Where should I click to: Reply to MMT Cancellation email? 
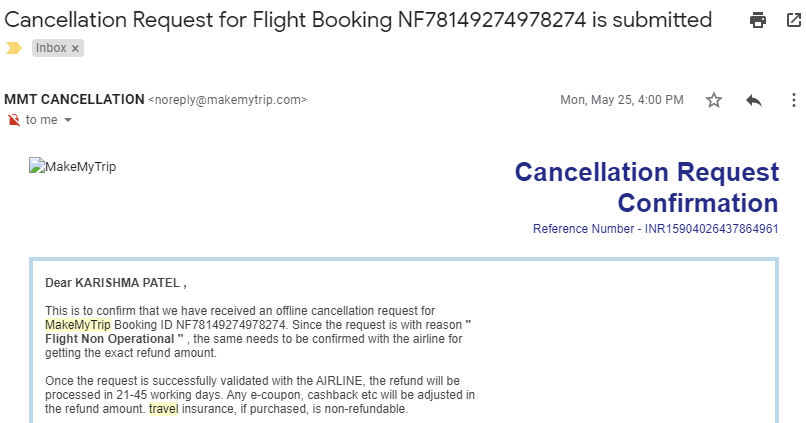coord(754,100)
